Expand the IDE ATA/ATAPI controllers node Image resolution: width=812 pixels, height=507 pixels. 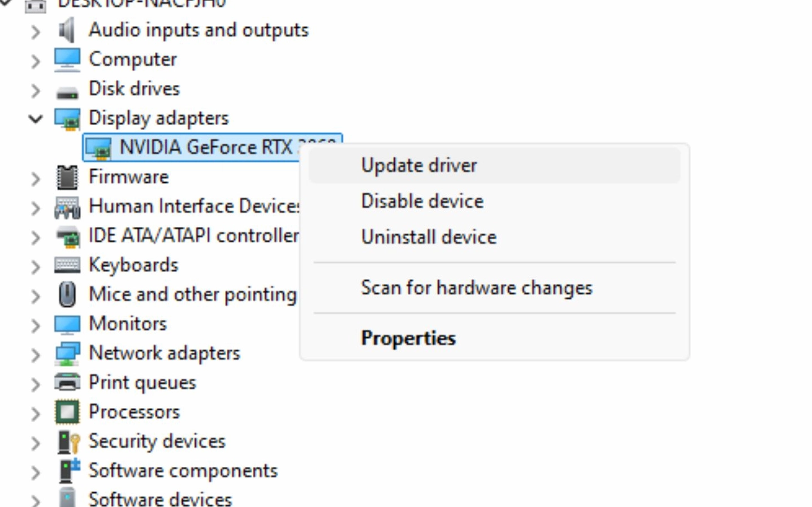point(35,235)
